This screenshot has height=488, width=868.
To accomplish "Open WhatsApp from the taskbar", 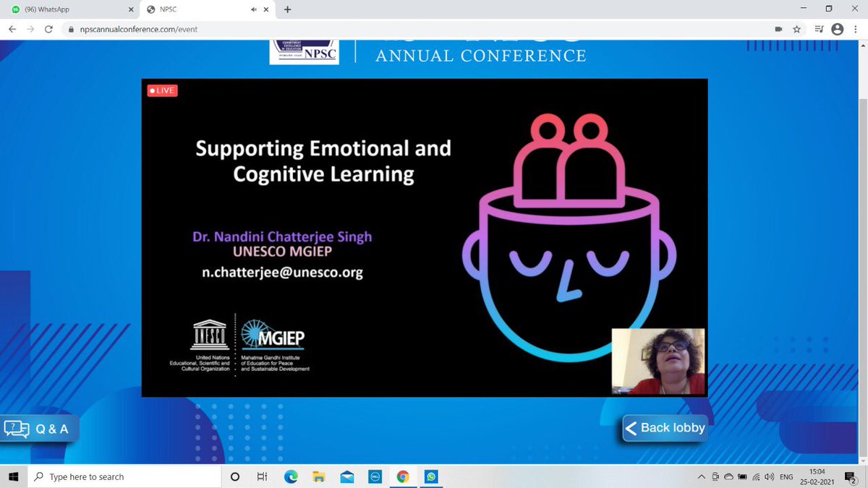I will point(431,477).
